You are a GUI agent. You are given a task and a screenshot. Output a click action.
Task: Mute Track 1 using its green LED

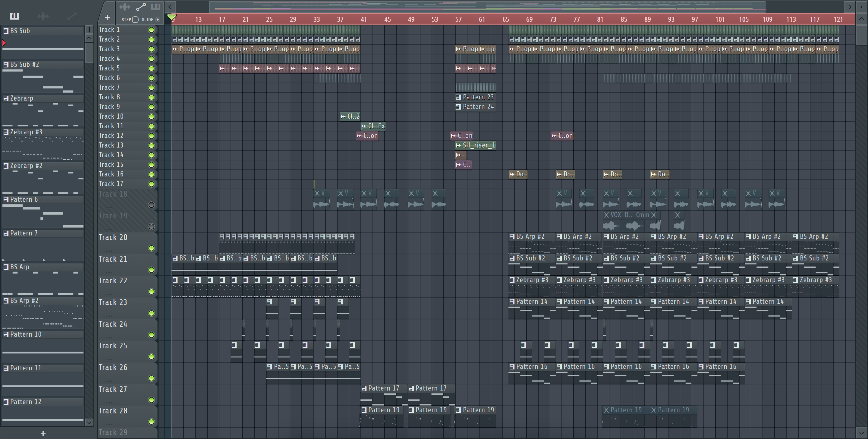coord(151,30)
